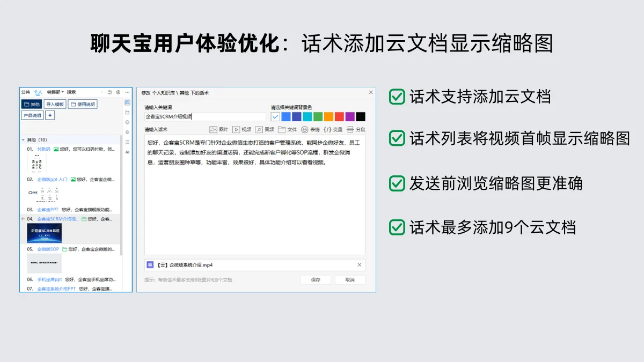Viewport: 644px width, 362px height.
Task: Open the list-lines icon in the side strip
Action: pos(127,142)
